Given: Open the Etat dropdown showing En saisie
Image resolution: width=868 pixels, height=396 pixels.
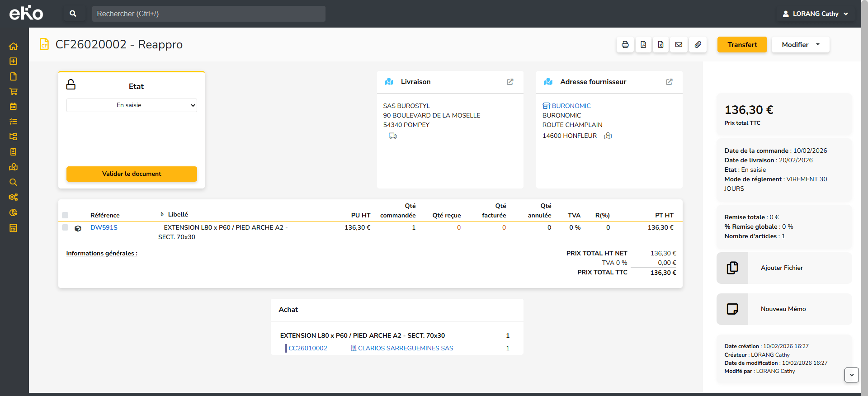Looking at the screenshot, I should 132,105.
